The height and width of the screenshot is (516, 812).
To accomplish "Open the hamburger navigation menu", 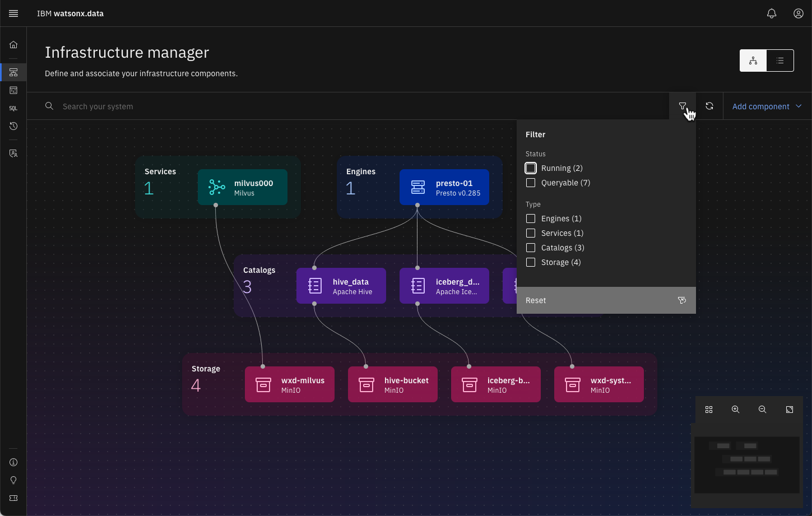I will click(x=13, y=13).
